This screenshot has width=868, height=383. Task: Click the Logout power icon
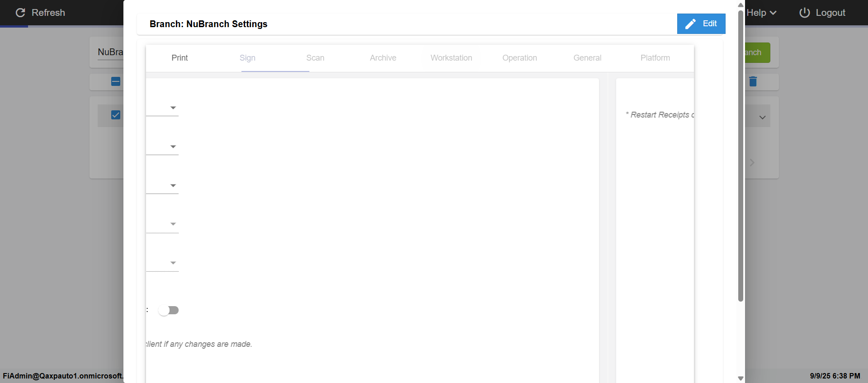(804, 13)
